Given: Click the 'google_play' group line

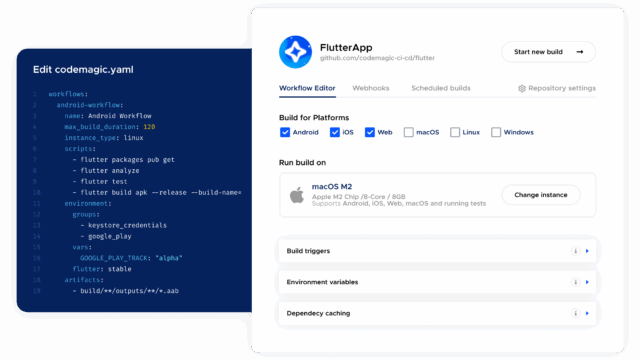Looking at the screenshot, I should [106, 236].
